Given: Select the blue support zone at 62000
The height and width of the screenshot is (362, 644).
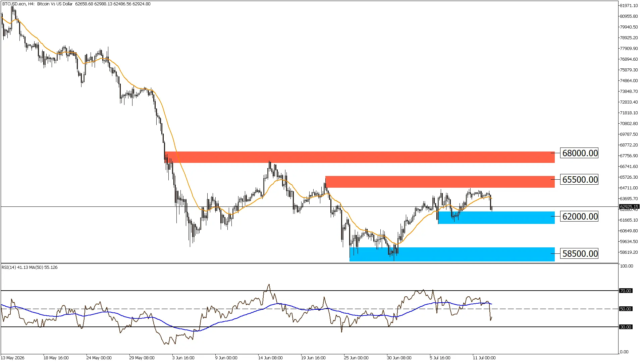Looking at the screenshot, I should click(496, 218).
